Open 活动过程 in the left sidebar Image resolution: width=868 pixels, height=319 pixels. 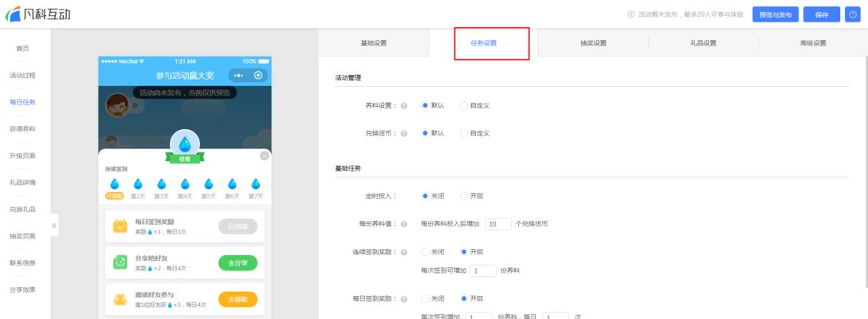(x=22, y=75)
